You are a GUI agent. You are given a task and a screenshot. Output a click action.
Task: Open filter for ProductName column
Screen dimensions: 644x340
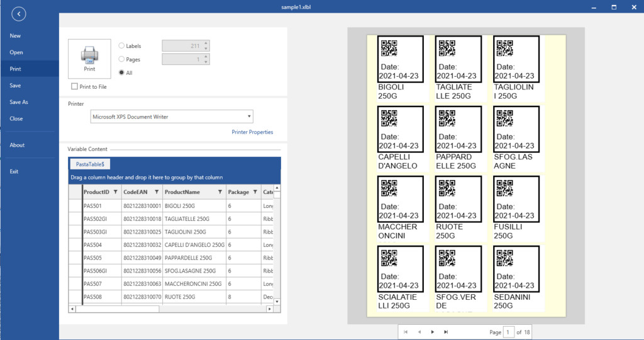219,192
